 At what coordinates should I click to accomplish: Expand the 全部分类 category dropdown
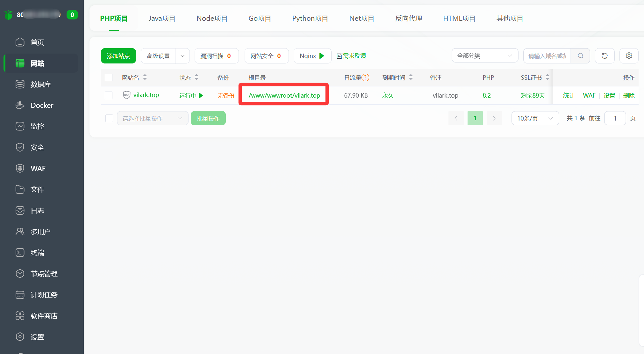484,56
